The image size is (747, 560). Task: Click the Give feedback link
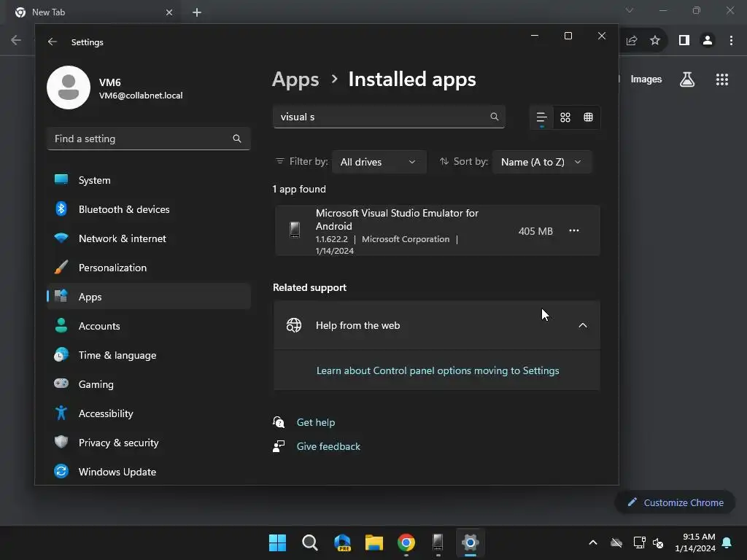[328, 446]
